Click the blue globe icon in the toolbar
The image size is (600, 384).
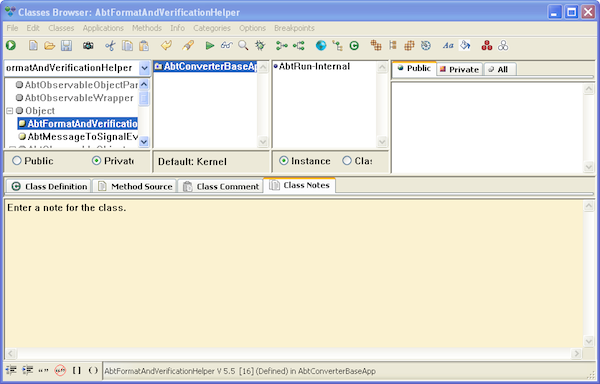point(321,46)
